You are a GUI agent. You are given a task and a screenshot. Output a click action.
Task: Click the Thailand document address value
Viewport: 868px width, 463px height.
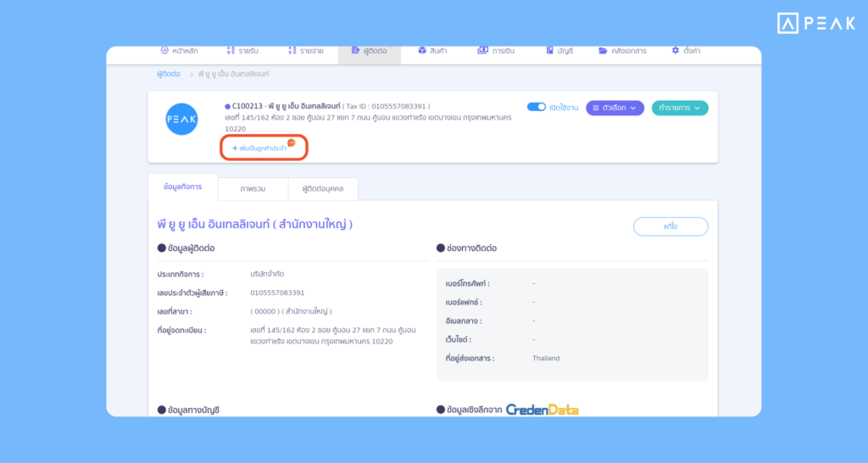[546, 359]
